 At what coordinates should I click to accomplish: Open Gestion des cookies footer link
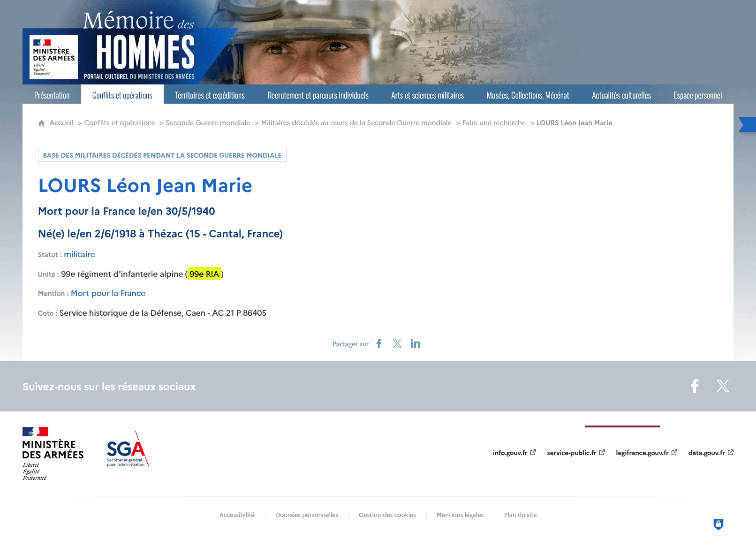pos(387,515)
